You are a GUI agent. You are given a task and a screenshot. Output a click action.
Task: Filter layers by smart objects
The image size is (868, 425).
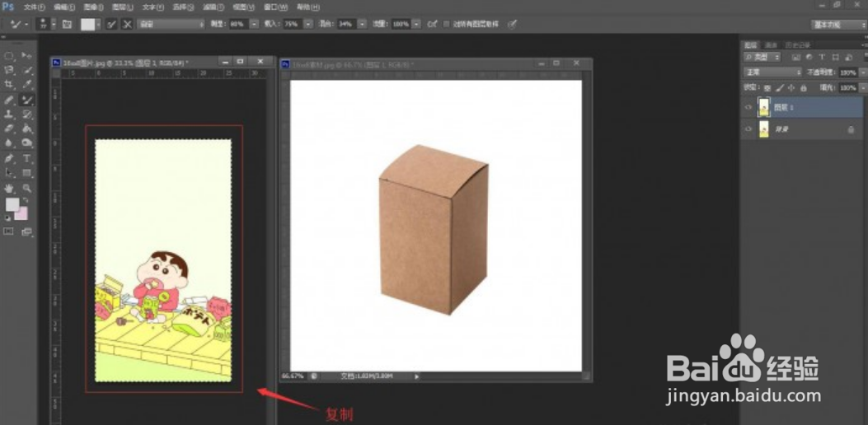[x=847, y=58]
